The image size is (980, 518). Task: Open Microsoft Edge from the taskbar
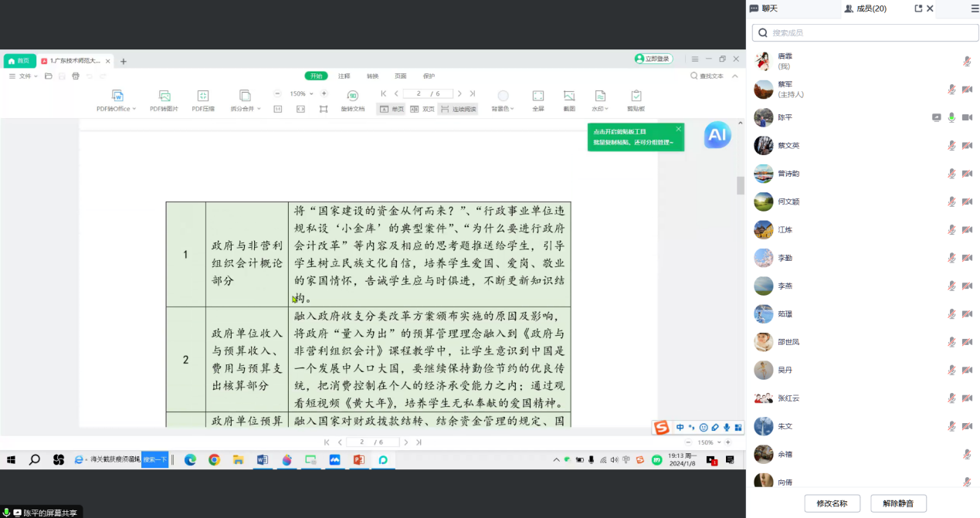190,460
